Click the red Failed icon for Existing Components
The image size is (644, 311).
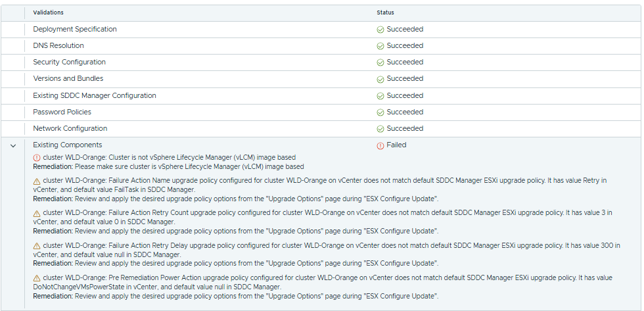pos(380,145)
